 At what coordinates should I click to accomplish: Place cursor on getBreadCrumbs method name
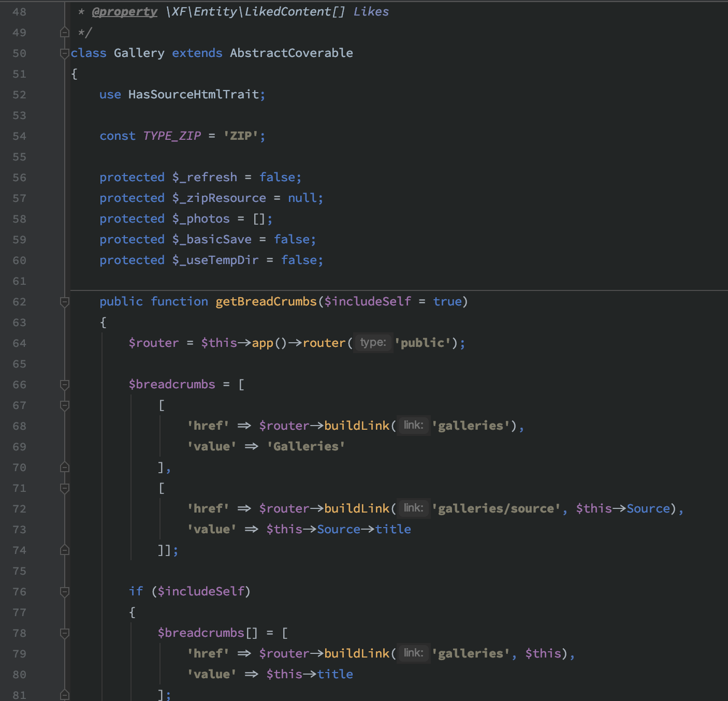266,302
